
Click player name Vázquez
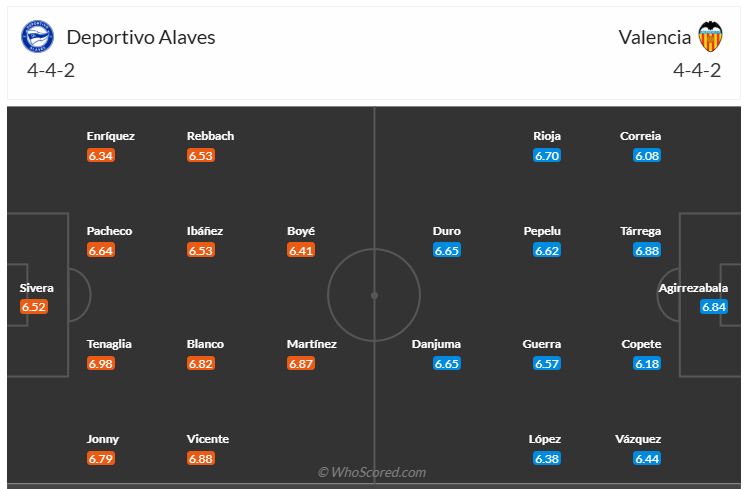[640, 439]
